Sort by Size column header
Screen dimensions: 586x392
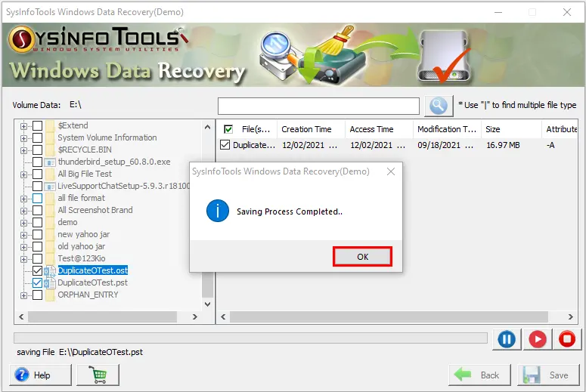[x=511, y=129]
